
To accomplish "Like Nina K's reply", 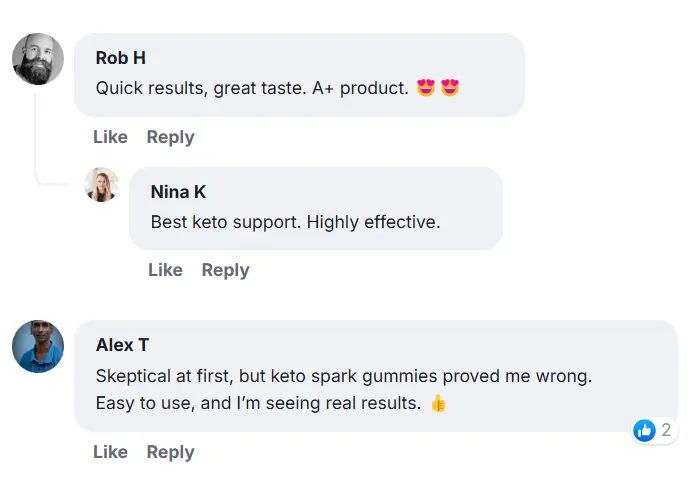I will [165, 270].
